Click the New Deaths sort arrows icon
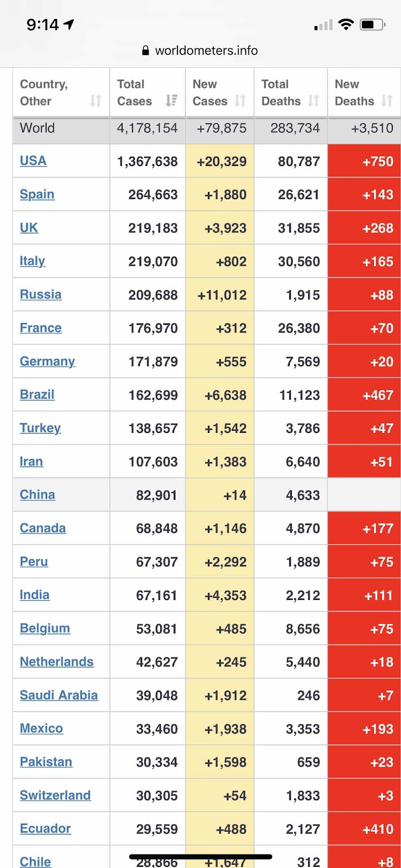The height and width of the screenshot is (868, 401). [x=387, y=100]
